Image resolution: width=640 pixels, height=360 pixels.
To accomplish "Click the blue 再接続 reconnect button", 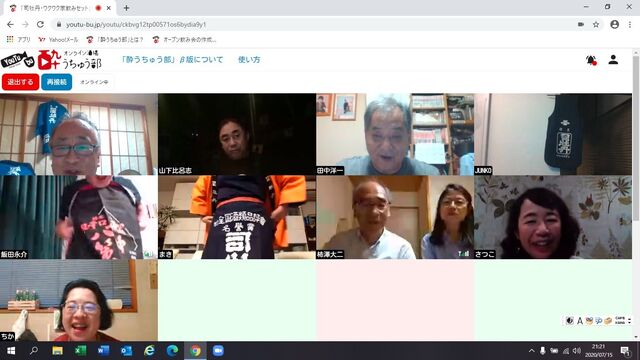I will coord(57,82).
